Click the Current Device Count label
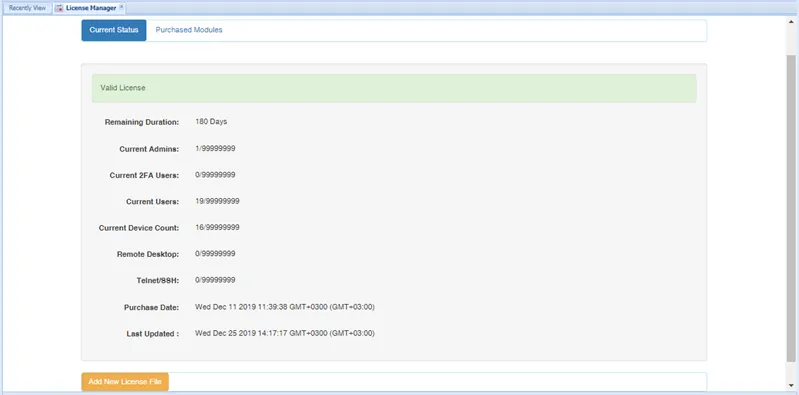This screenshot has height=395, width=799. pos(139,228)
